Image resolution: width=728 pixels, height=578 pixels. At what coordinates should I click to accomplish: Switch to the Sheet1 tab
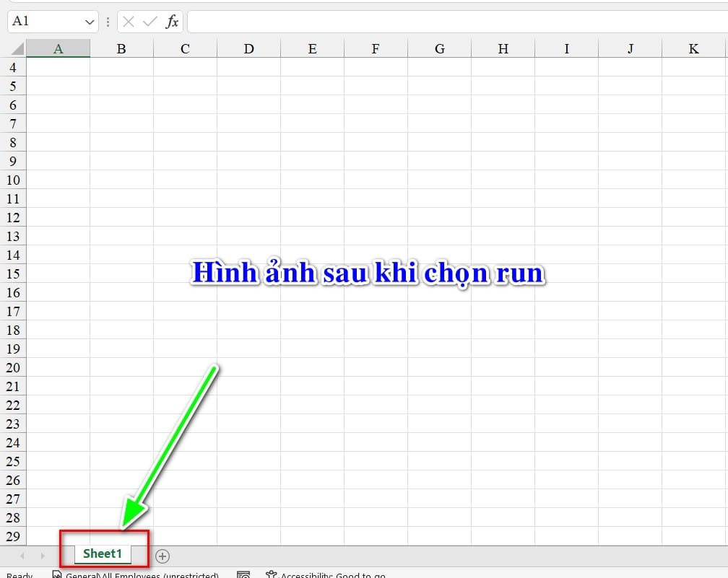[x=101, y=553]
